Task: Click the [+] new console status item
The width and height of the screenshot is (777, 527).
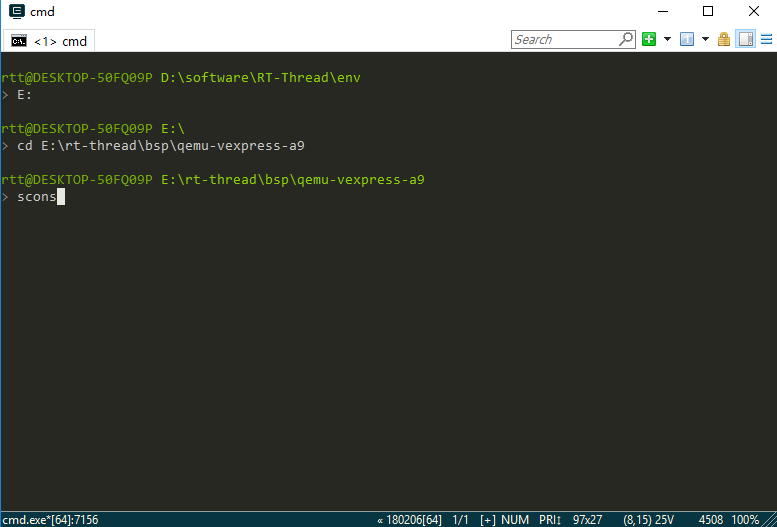Action: pyautogui.click(x=488, y=519)
